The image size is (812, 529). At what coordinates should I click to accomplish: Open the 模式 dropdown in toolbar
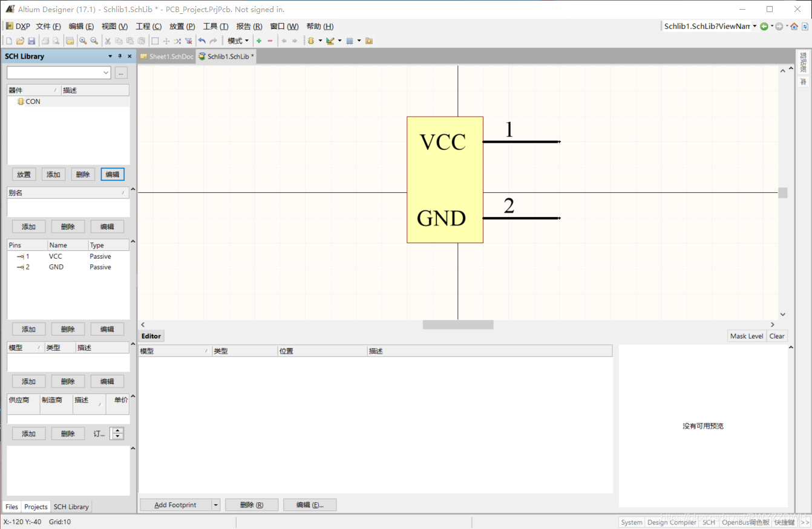(x=238, y=41)
